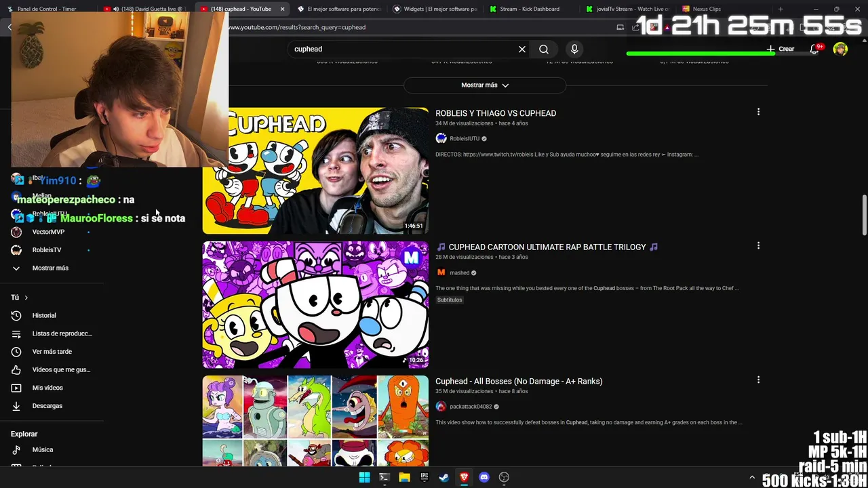Open Terminal from taskbar
Image resolution: width=868 pixels, height=488 pixels.
[384, 477]
